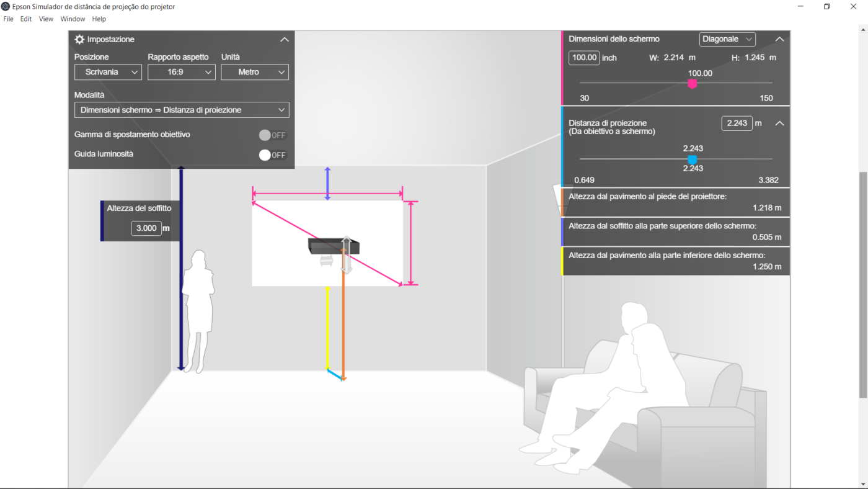This screenshot has height=489, width=868.
Task: Click the purple ceiling-to-screen arrow
Action: pos(327,184)
